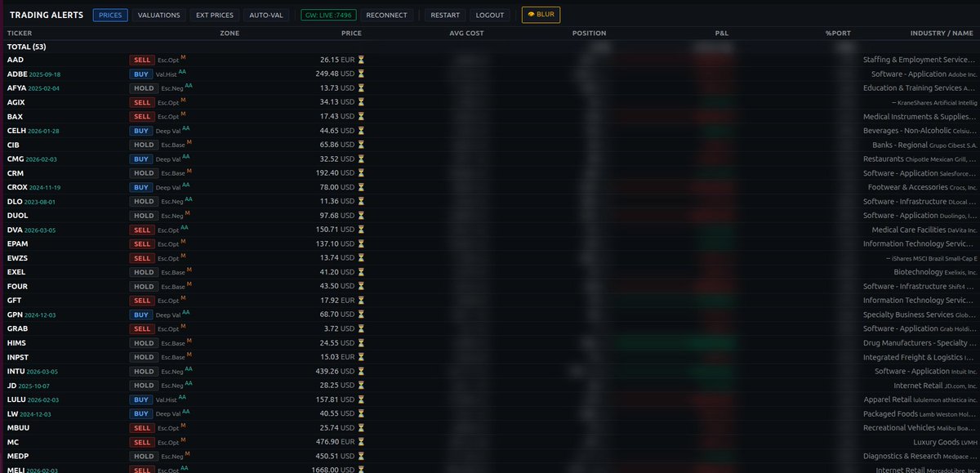Image resolution: width=980 pixels, height=473 pixels.
Task: Click the hourglass icon in the BAX row
Action: pos(361,116)
